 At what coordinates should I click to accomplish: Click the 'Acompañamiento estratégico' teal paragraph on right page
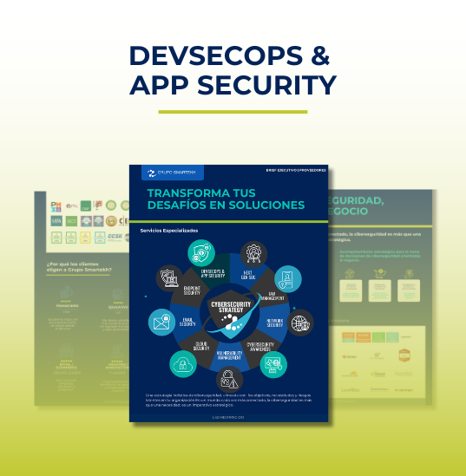point(380,256)
